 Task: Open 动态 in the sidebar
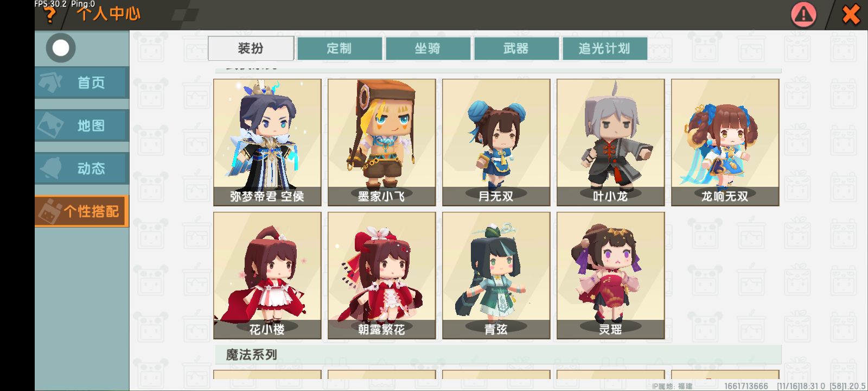(x=82, y=168)
